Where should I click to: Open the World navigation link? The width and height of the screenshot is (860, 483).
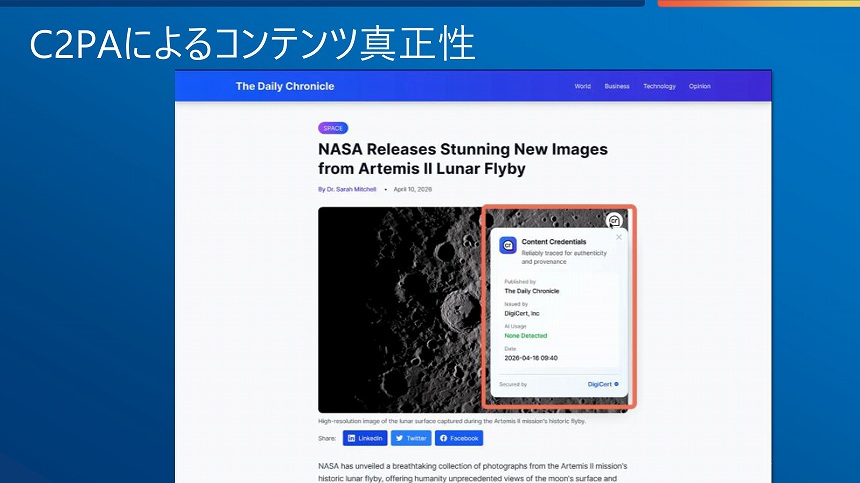[582, 86]
